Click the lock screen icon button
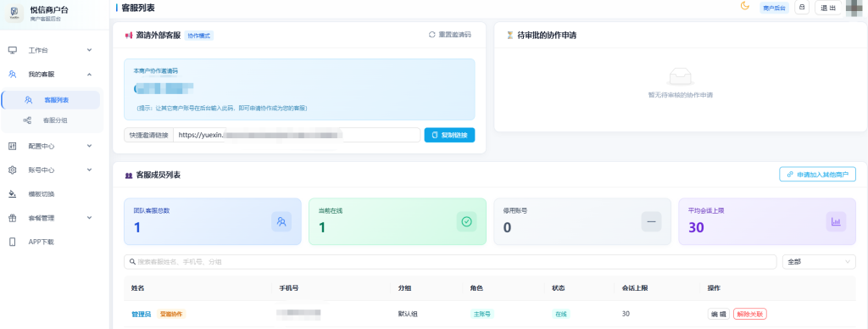This screenshot has height=329, width=868. [x=802, y=8]
